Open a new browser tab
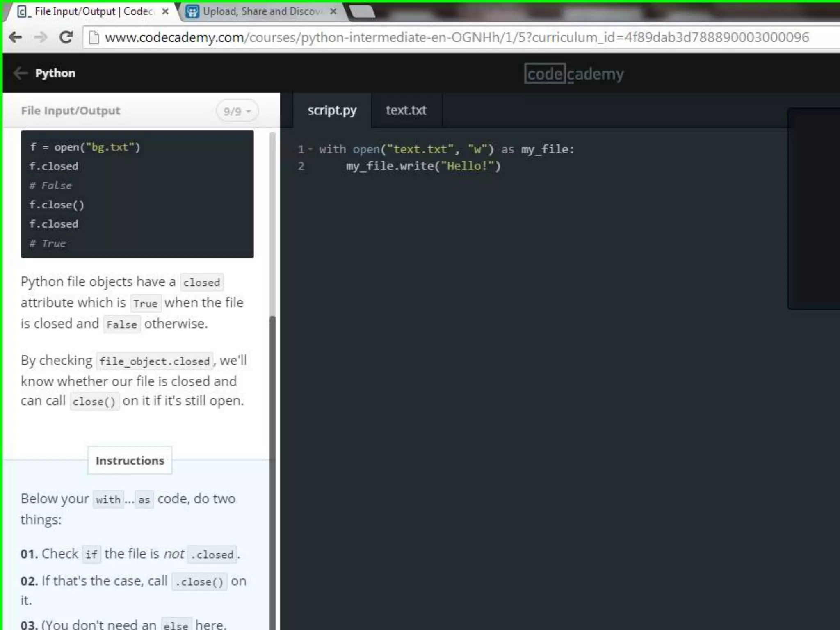Image resolution: width=840 pixels, height=630 pixels. click(x=363, y=11)
